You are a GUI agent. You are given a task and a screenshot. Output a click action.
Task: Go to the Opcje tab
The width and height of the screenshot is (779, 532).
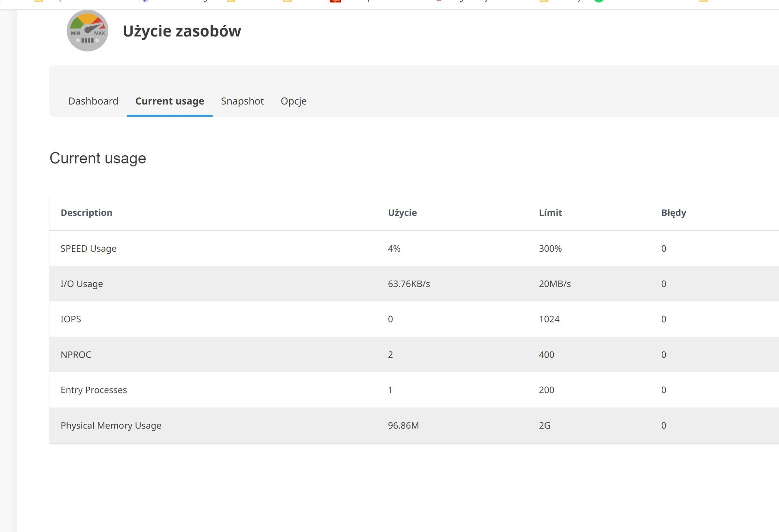coord(293,101)
